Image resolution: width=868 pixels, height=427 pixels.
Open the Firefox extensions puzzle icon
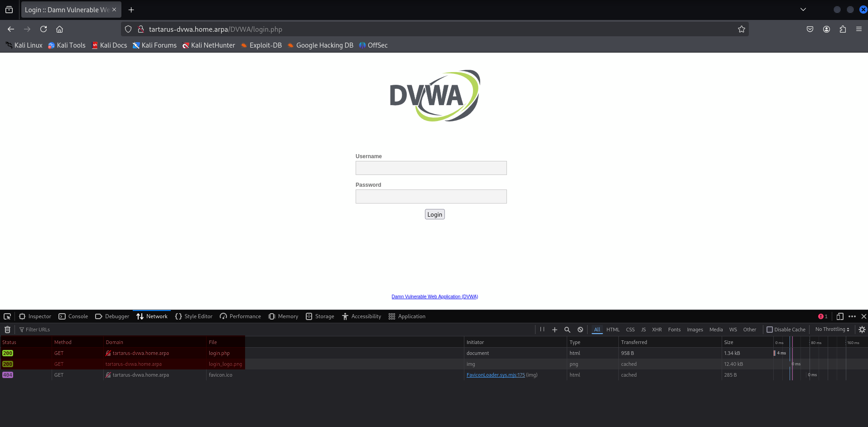tap(843, 29)
